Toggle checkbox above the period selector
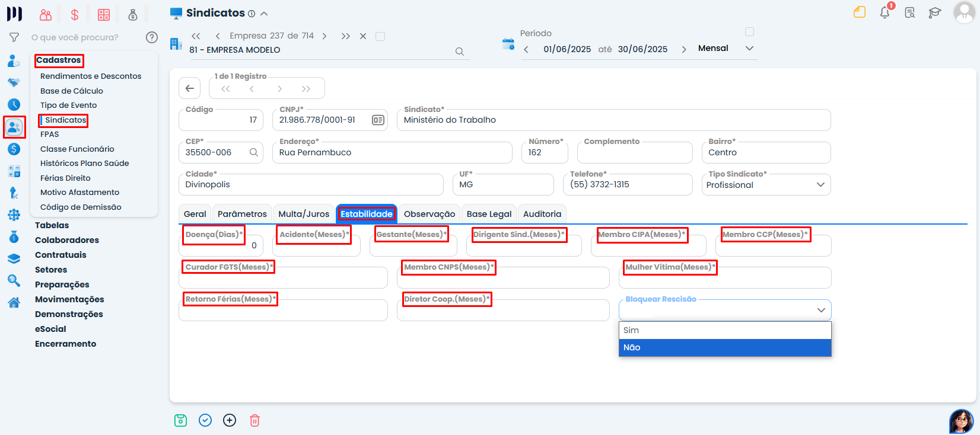 [x=749, y=31]
